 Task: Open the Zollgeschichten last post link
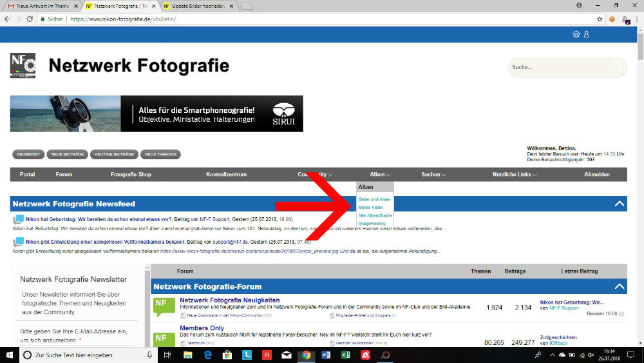coord(558,337)
